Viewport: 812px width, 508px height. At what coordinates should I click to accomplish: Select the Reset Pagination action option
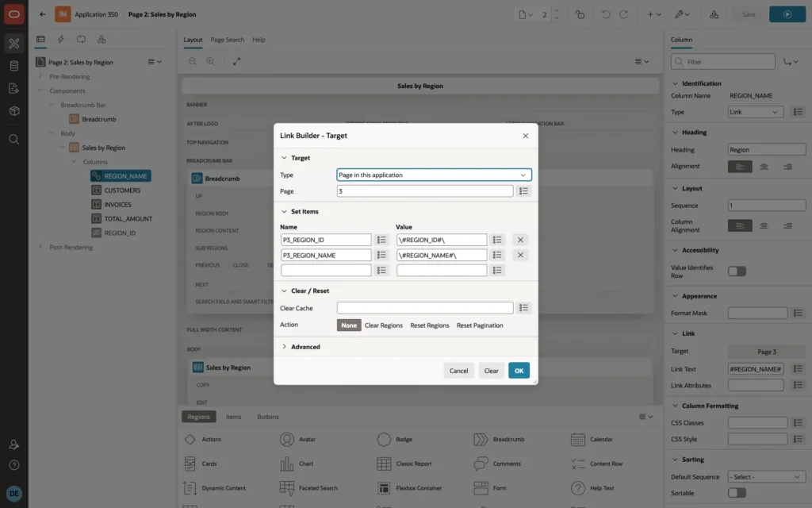tap(480, 325)
